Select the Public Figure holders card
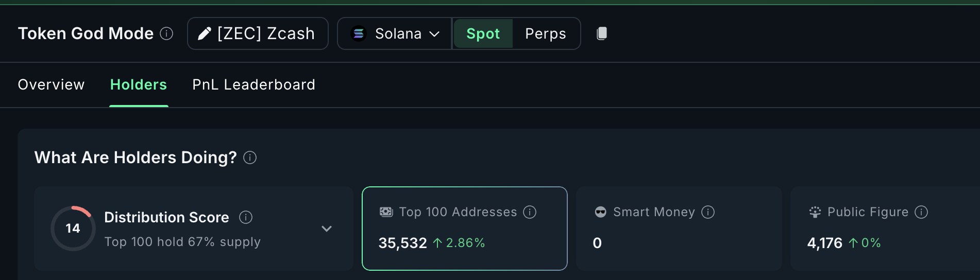Viewport: 980px width, 280px height. pos(885,229)
